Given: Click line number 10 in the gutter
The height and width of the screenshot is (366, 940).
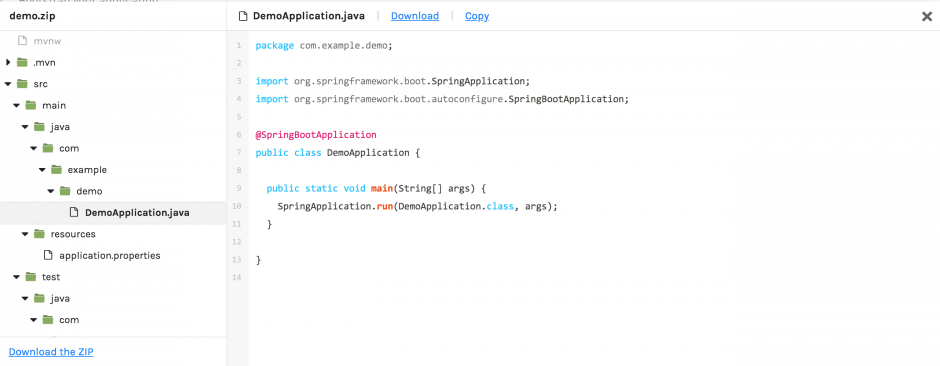Looking at the screenshot, I should click(x=236, y=206).
